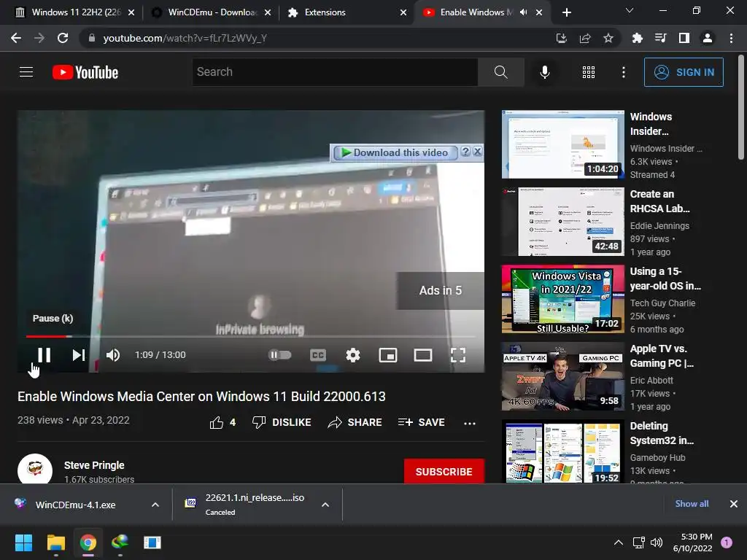This screenshot has width=747, height=560.
Task: Seek on the video progress bar
Action: pos(251,336)
